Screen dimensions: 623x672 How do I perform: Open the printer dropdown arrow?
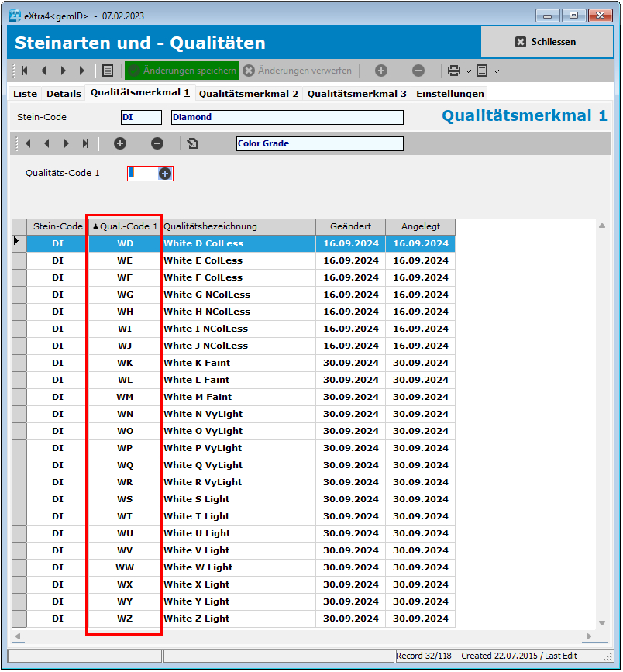pos(468,71)
